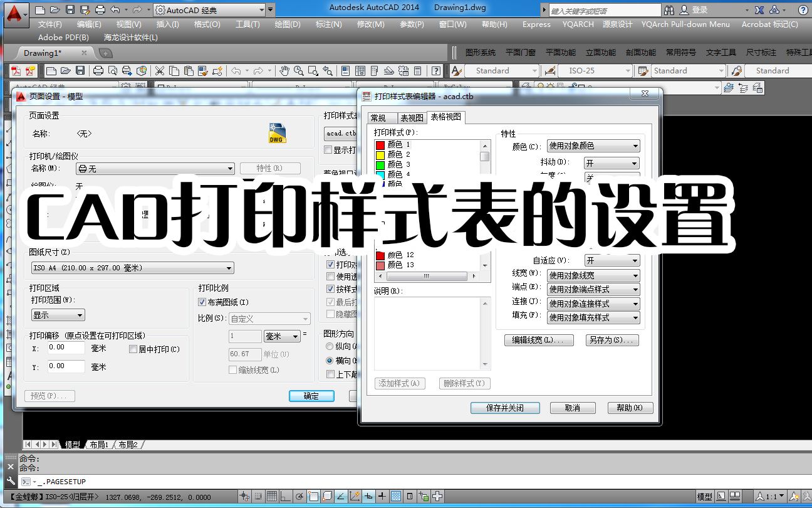Click the Dimension Style icon
The width and height of the screenshot is (812, 508).
click(549, 71)
